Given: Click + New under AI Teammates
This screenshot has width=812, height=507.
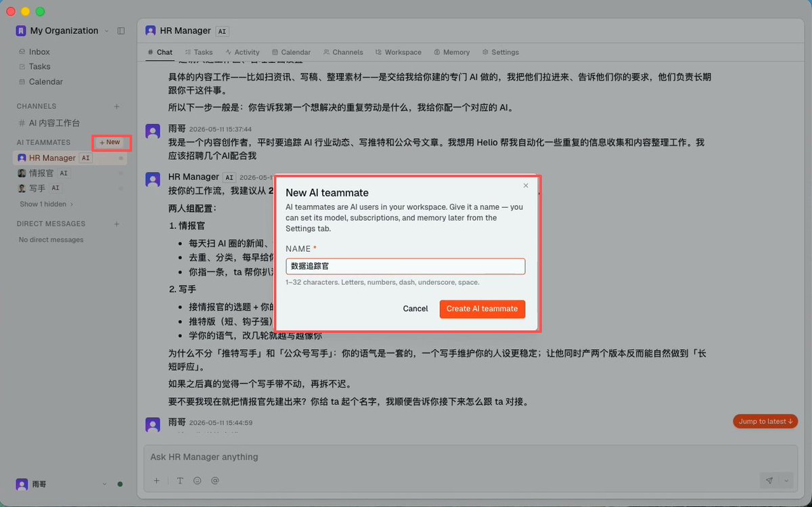Looking at the screenshot, I should pyautogui.click(x=110, y=142).
